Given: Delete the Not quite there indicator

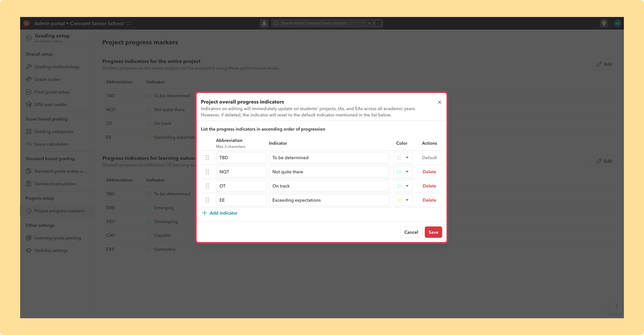Looking at the screenshot, I should coord(429,172).
